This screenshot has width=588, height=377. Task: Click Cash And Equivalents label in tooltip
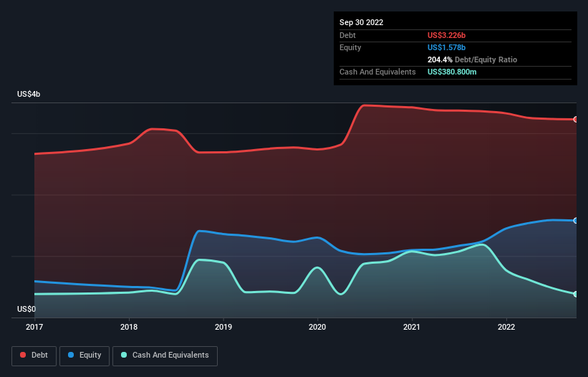377,72
